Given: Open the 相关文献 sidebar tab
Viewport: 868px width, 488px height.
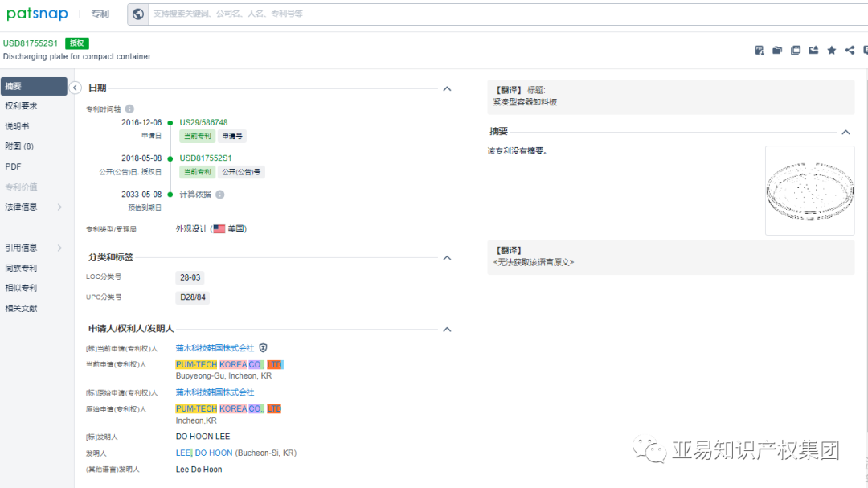Looking at the screenshot, I should (21, 309).
